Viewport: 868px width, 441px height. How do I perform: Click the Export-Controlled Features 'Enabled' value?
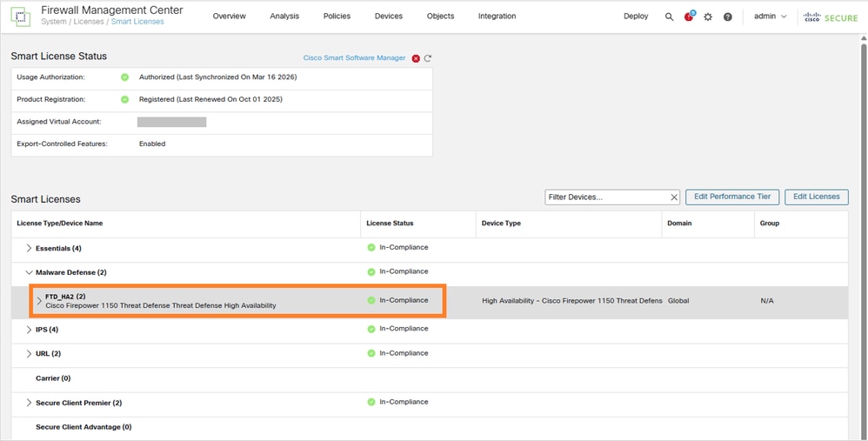(x=152, y=144)
